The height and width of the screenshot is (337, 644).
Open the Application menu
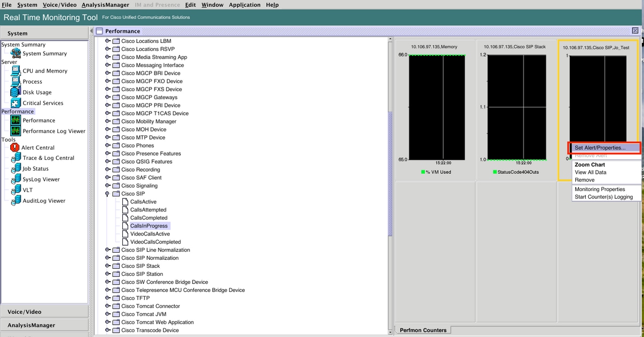tap(245, 5)
